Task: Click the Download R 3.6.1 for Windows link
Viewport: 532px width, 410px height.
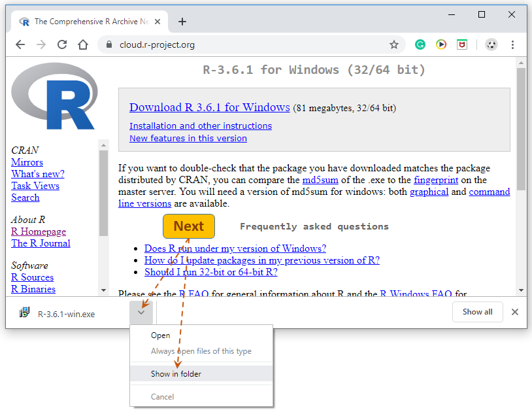Action: pos(210,107)
